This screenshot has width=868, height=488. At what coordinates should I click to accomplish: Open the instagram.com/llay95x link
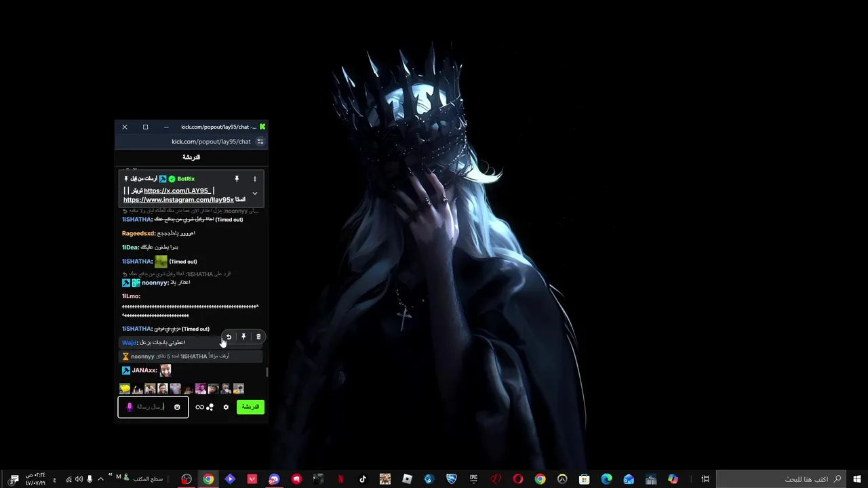click(x=178, y=200)
